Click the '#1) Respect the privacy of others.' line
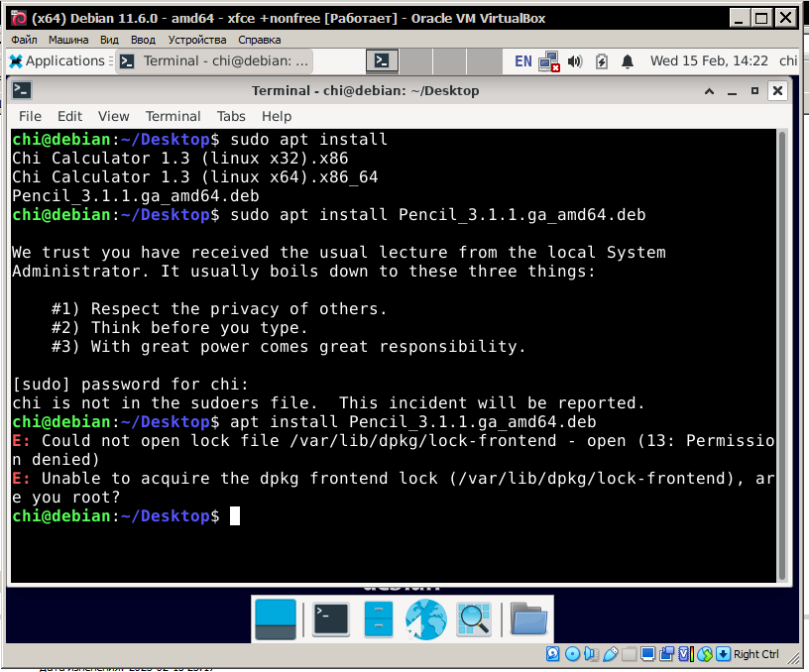809x672 pixels. click(x=219, y=309)
